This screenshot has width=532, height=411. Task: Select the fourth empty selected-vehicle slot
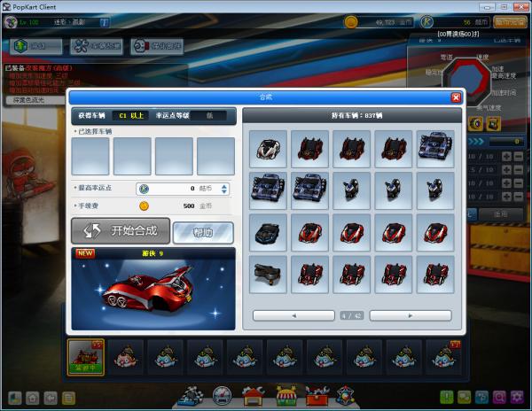point(215,156)
